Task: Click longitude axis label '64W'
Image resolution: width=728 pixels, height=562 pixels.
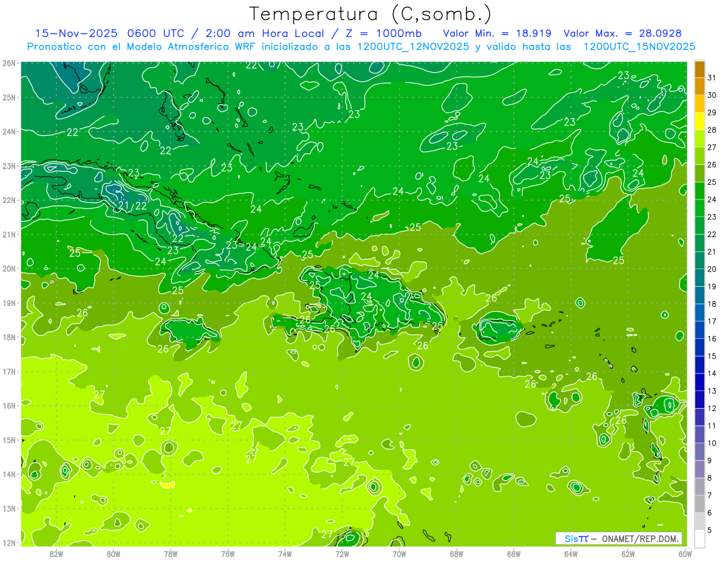Action: 571,554
